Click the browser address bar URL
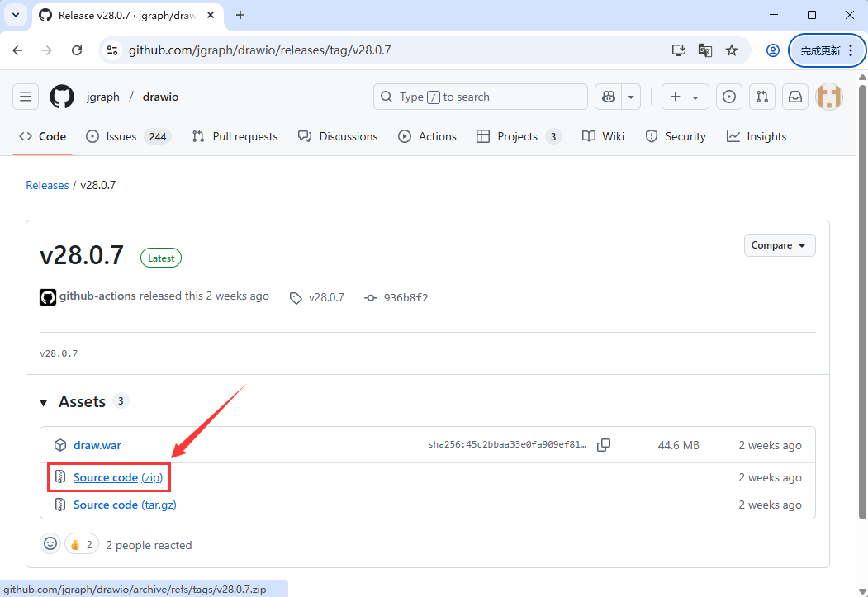The width and height of the screenshot is (868, 597). 259,50
